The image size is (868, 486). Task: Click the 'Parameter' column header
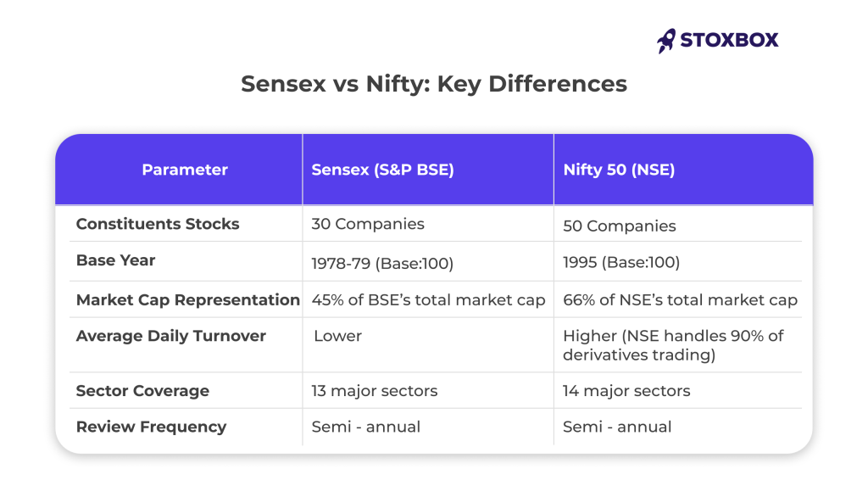185,170
